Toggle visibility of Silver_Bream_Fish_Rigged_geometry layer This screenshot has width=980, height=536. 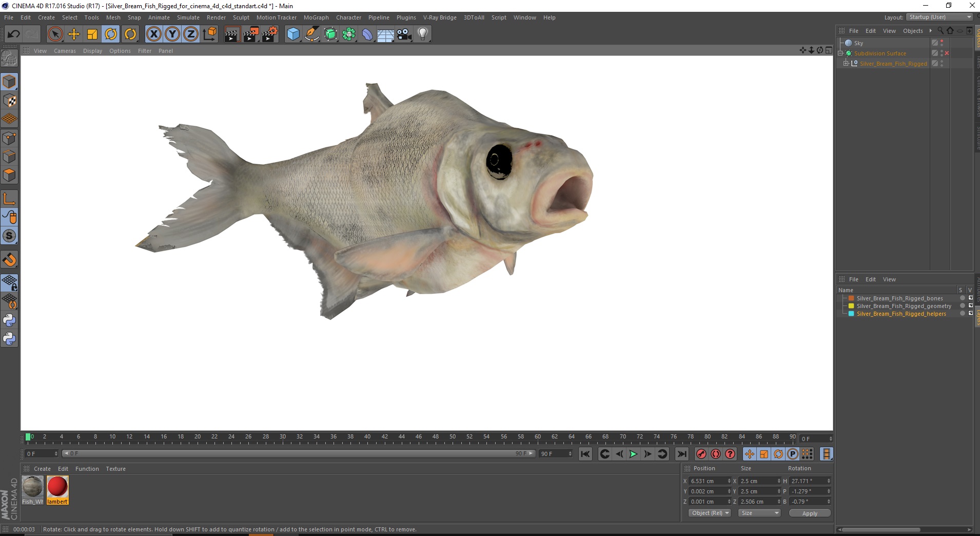click(970, 306)
